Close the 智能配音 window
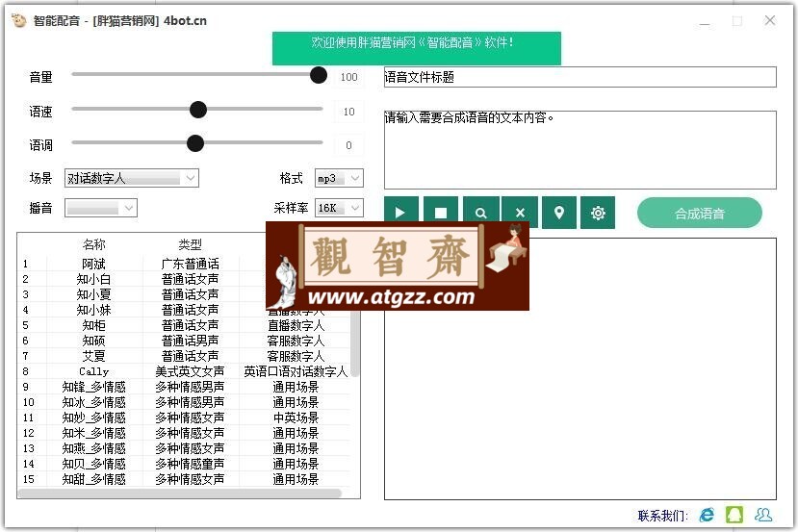798x532 pixels. point(770,20)
